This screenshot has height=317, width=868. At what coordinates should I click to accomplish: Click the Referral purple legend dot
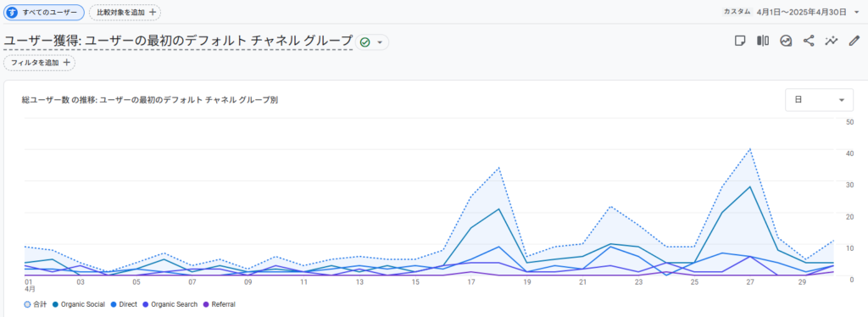207,304
